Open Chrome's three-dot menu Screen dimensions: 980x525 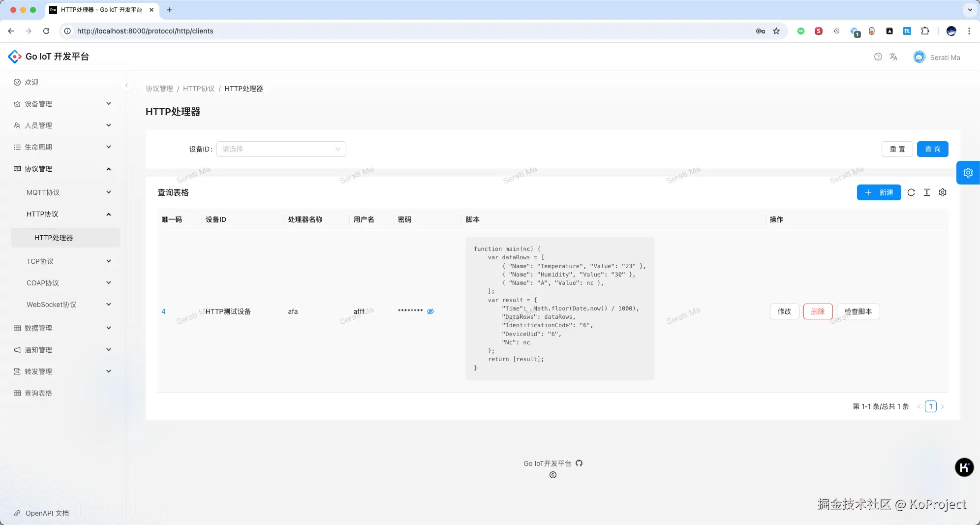(969, 31)
